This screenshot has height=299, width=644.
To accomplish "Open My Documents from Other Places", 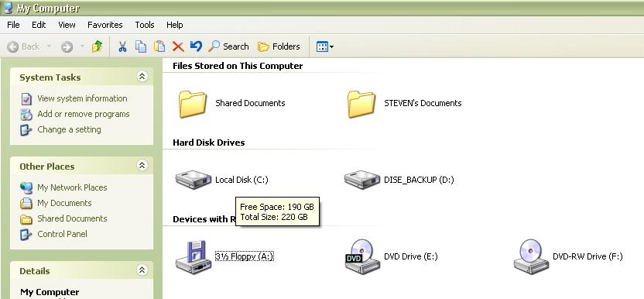I will pyautogui.click(x=64, y=203).
